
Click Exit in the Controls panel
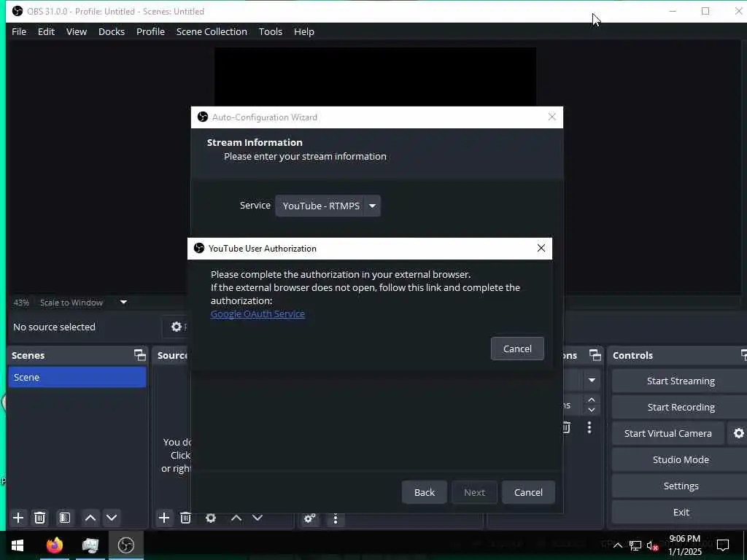681,511
